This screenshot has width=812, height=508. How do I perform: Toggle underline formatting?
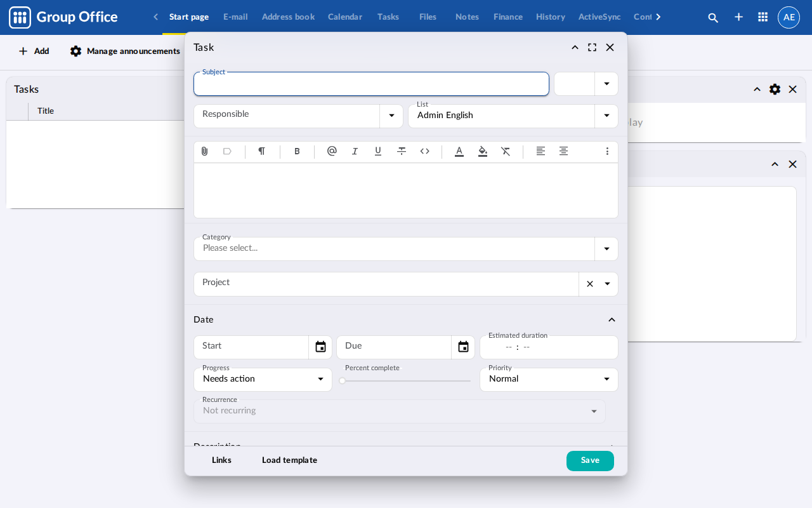click(378, 151)
